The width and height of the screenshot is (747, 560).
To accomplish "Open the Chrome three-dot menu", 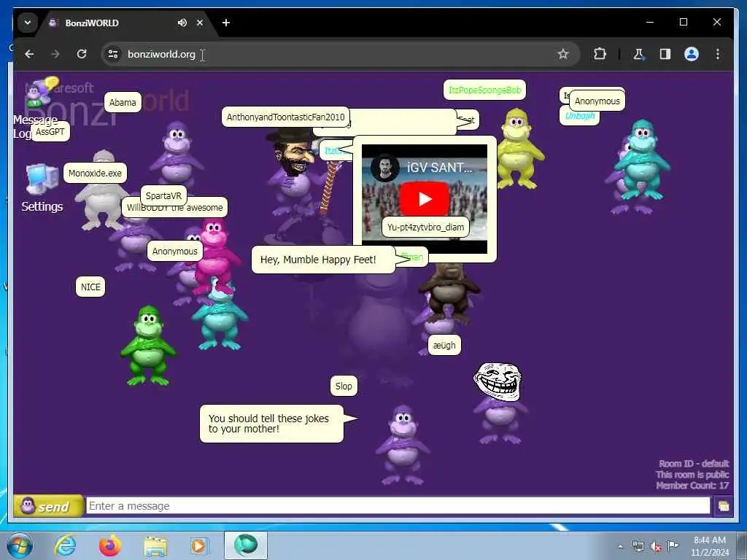I will click(718, 54).
